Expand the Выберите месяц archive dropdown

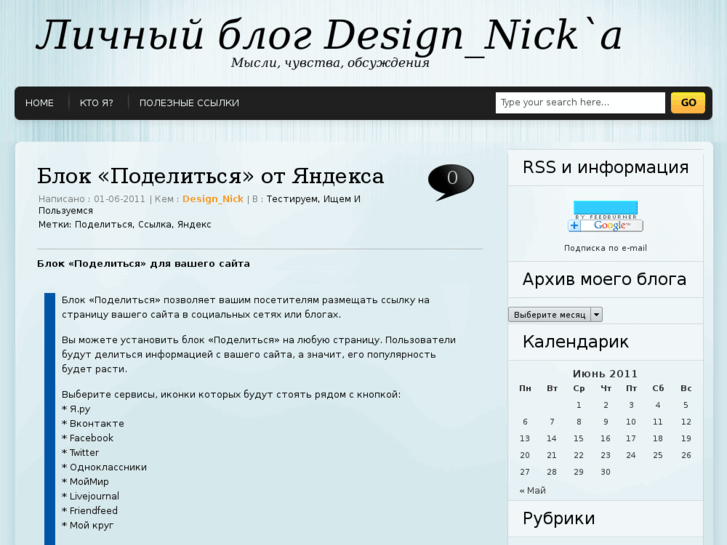click(555, 314)
